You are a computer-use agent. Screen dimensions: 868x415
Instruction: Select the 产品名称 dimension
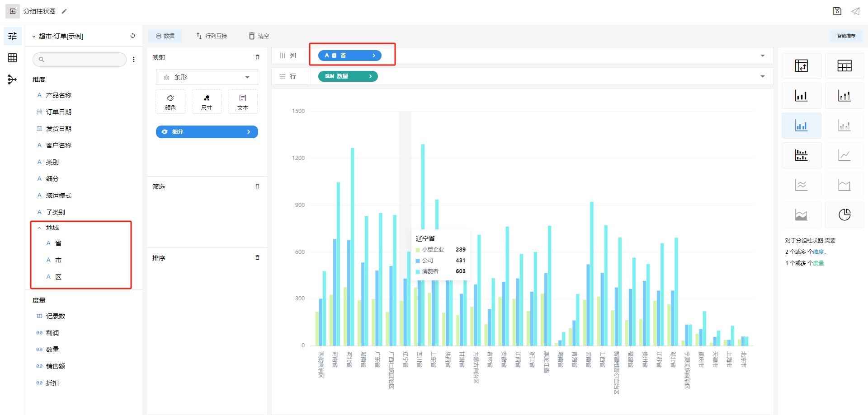59,95
